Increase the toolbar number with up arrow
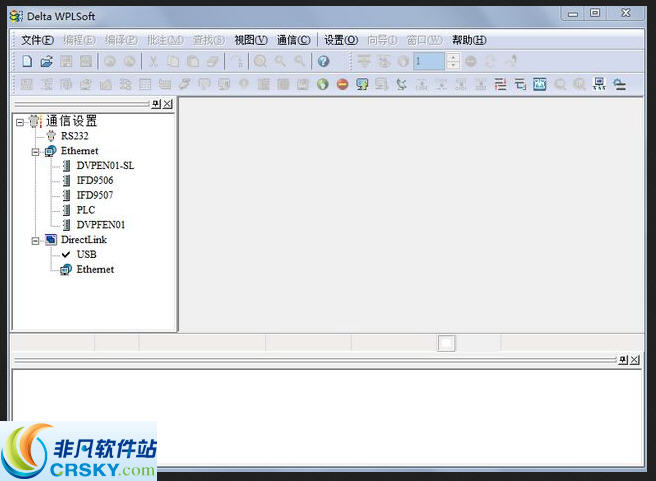The height and width of the screenshot is (481, 656). tap(452, 57)
